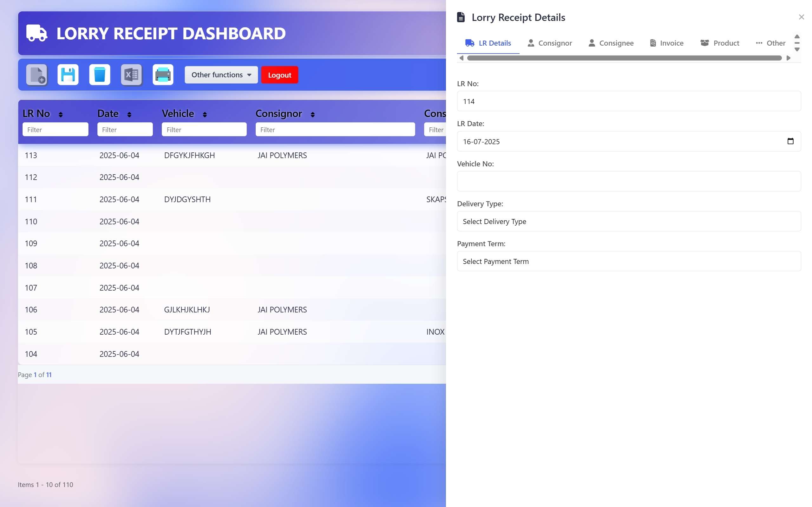Switch to the Consignor tab
The image size is (812, 507).
550,42
